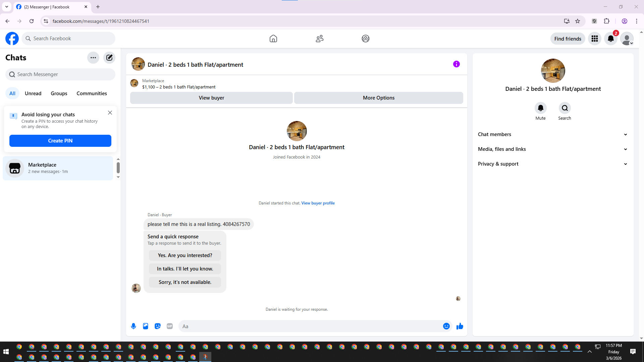Switch to the Unread tab
The image size is (644, 362).
(33, 94)
